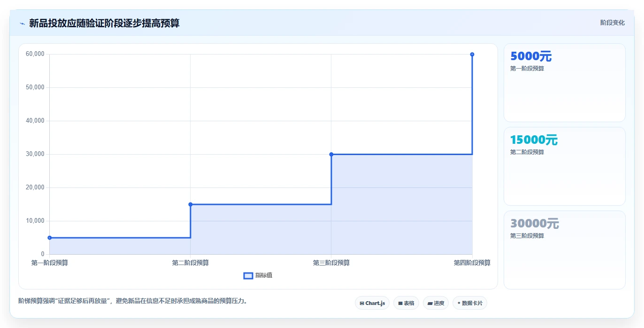Click y-axis value 10,000
Viewport: 644px width, 328px height.
tap(35, 221)
